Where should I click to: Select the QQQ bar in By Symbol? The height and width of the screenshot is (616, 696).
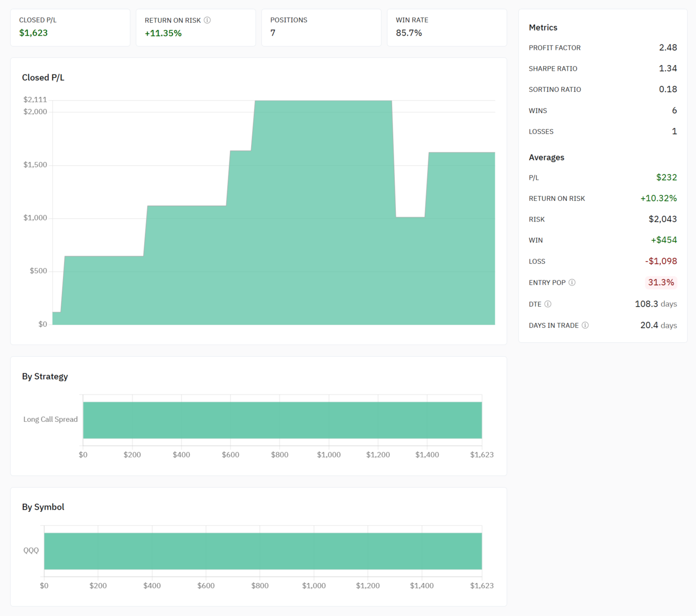(x=263, y=551)
